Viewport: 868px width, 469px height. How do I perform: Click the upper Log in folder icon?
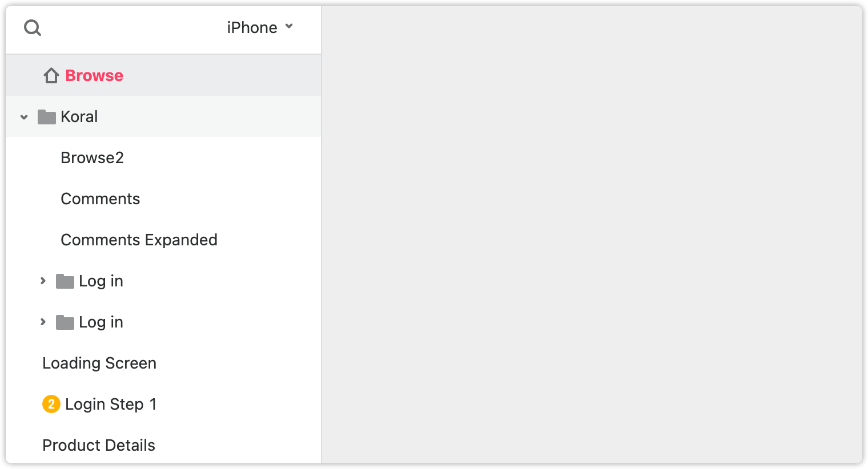tap(65, 281)
